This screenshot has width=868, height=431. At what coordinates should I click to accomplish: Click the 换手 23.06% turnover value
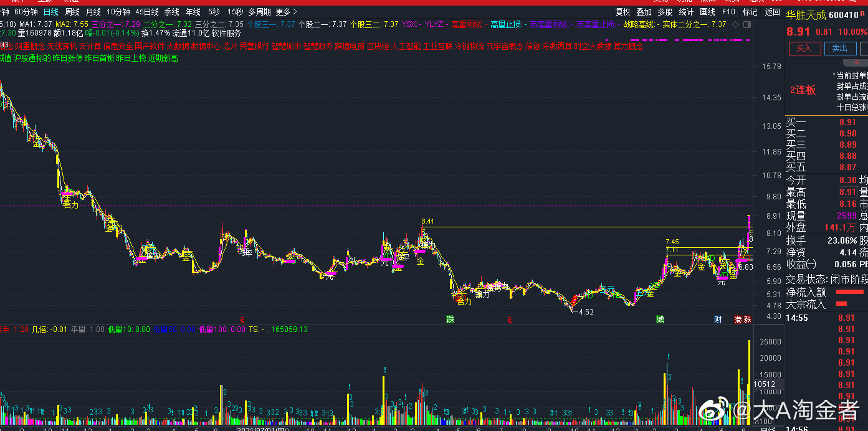pyautogui.click(x=843, y=240)
